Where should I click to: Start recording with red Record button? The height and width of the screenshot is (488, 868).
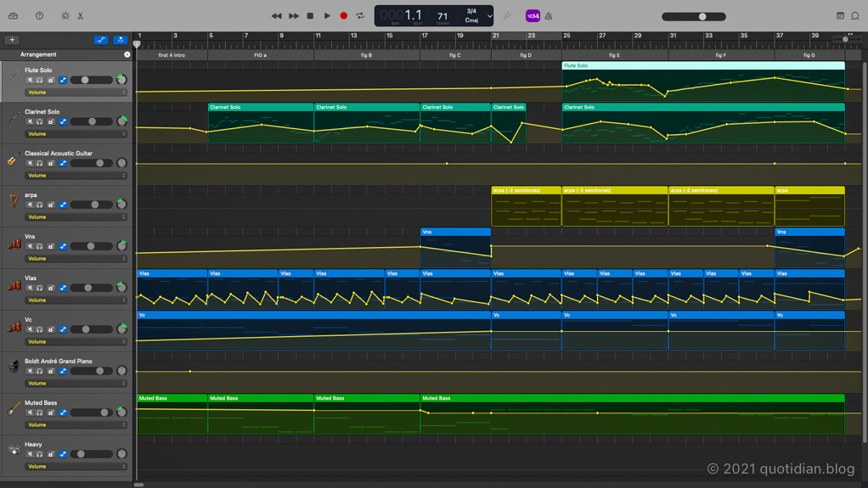(x=344, y=16)
